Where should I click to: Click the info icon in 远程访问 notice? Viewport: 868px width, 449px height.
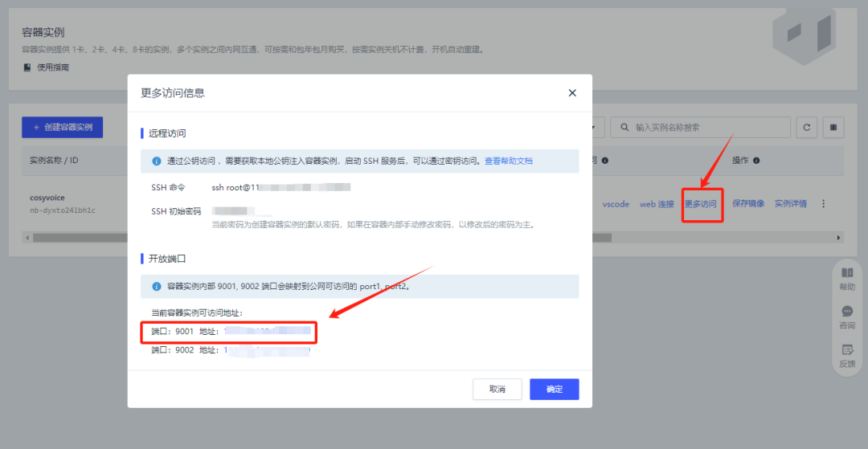pyautogui.click(x=157, y=161)
